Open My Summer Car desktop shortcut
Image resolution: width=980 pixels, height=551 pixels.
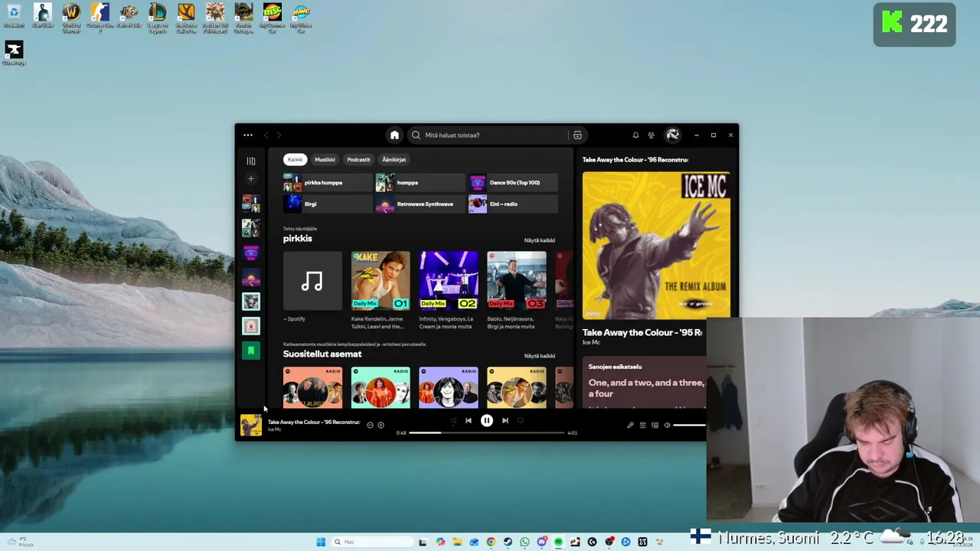[272, 18]
